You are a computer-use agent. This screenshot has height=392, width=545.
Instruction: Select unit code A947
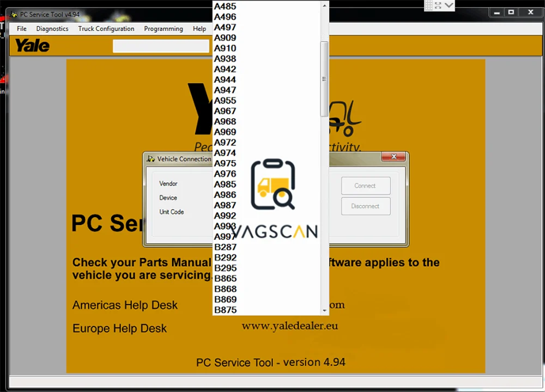click(x=267, y=90)
